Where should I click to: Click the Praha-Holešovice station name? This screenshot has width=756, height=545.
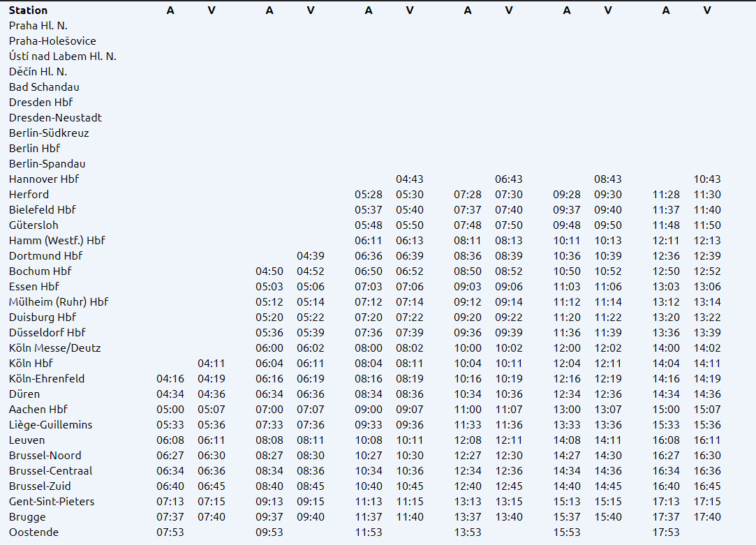pyautogui.click(x=52, y=41)
